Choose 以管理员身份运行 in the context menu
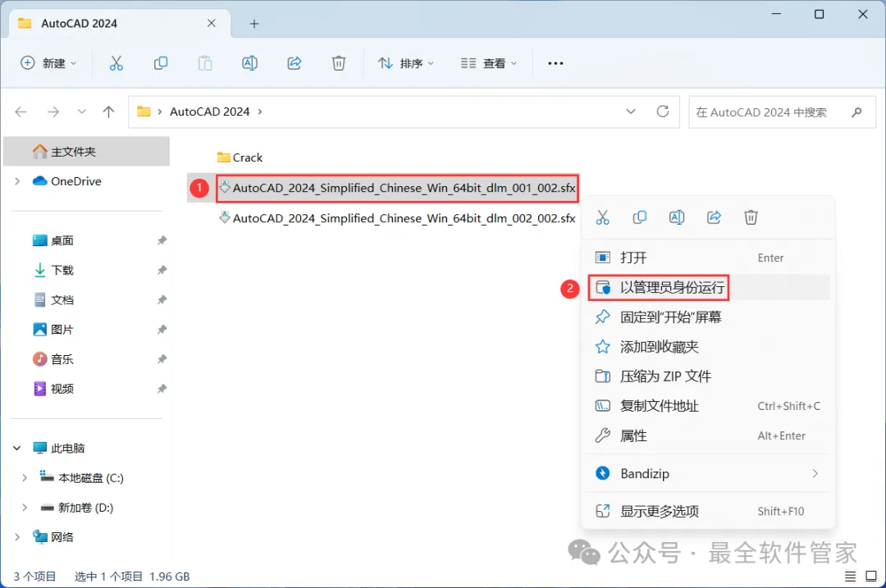 707,288
